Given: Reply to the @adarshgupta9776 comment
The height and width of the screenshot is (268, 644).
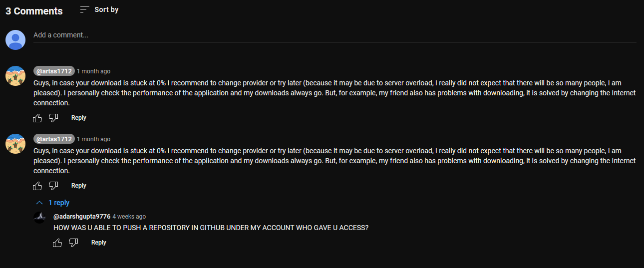Looking at the screenshot, I should 99,243.
